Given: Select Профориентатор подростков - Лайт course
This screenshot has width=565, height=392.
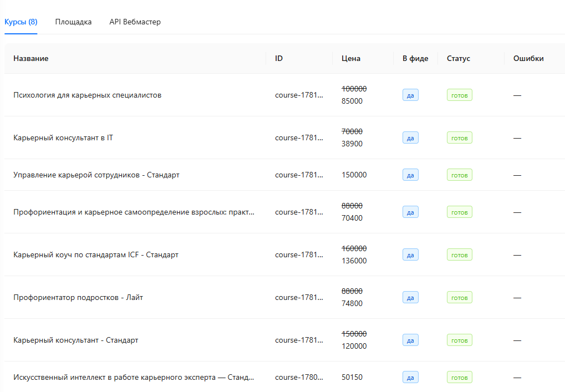Looking at the screenshot, I should (x=78, y=297).
